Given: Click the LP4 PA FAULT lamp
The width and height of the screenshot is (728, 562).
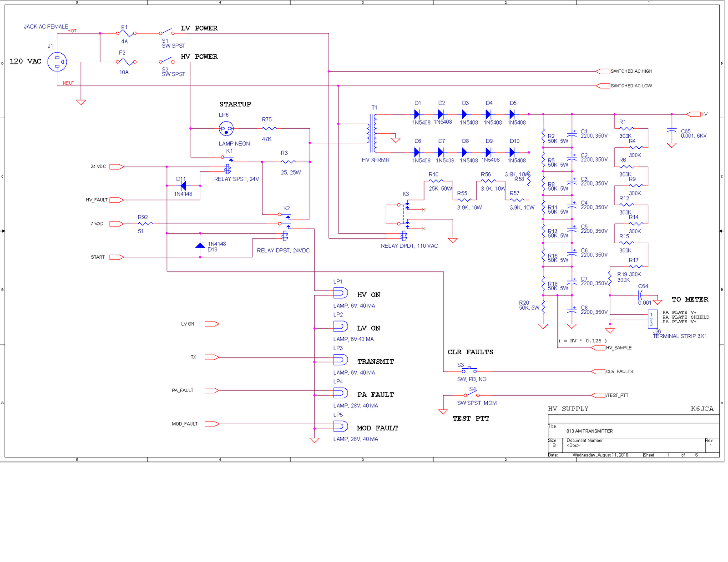Looking at the screenshot, I should (340, 393).
